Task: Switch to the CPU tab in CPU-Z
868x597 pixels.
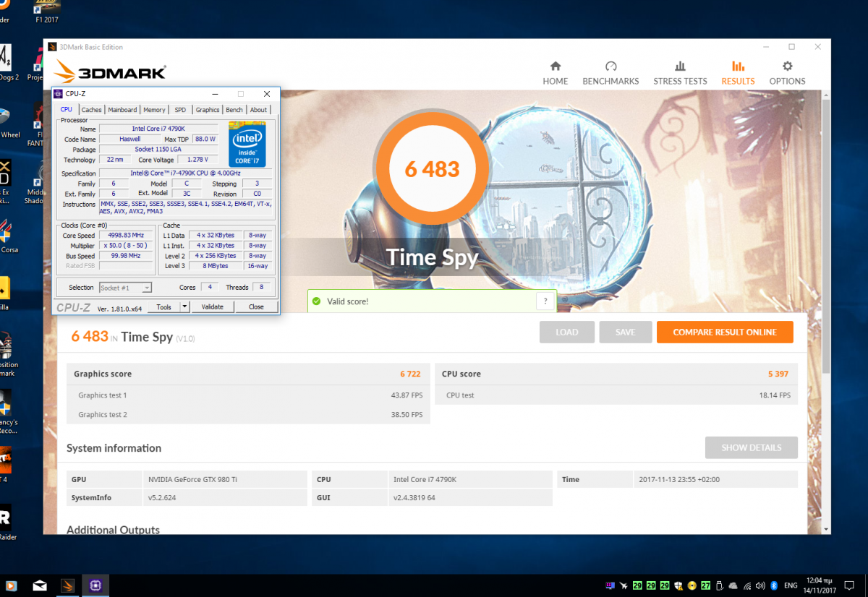Action: click(x=66, y=110)
